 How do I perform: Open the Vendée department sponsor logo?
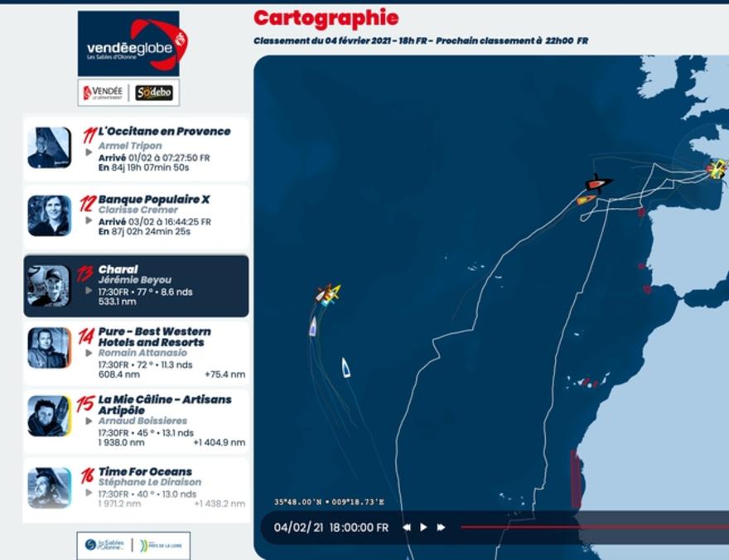[103, 93]
